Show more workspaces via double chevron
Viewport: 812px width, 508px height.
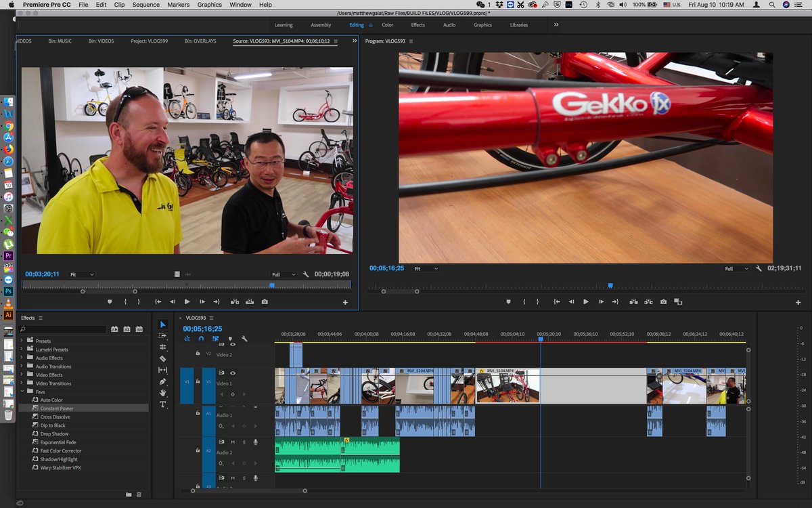(556, 24)
